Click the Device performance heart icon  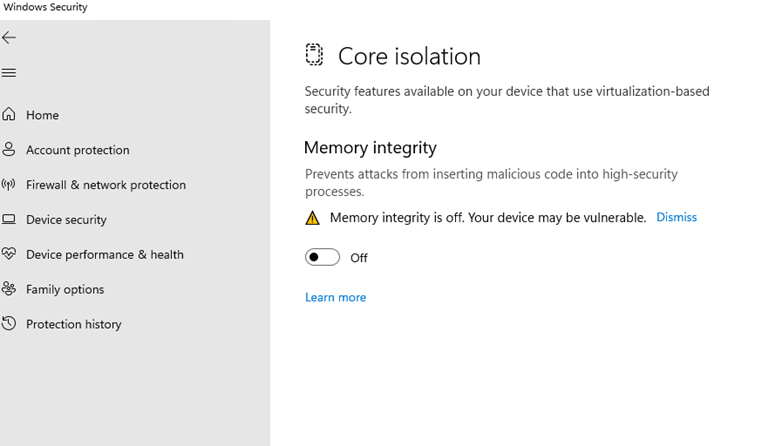pos(9,254)
